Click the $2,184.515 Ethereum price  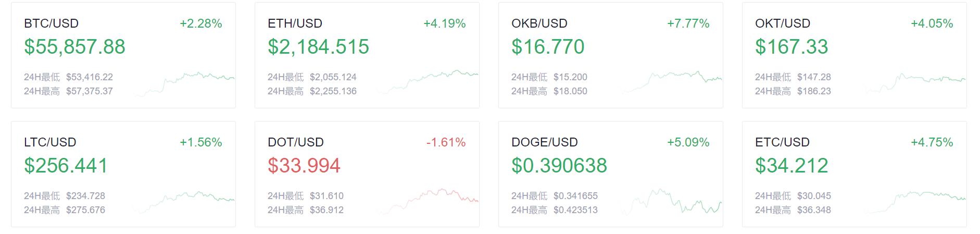coord(318,47)
